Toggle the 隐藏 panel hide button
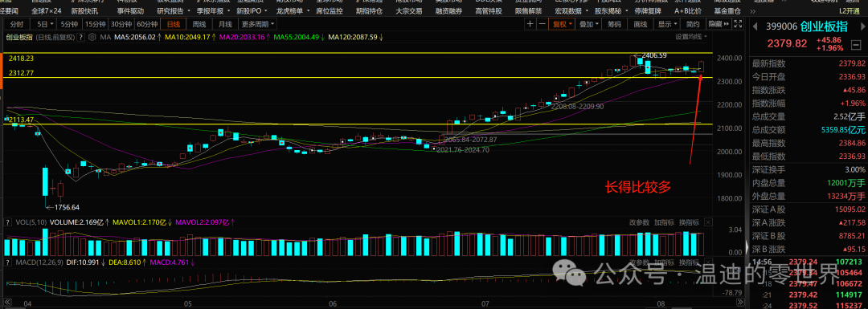 tap(719, 24)
